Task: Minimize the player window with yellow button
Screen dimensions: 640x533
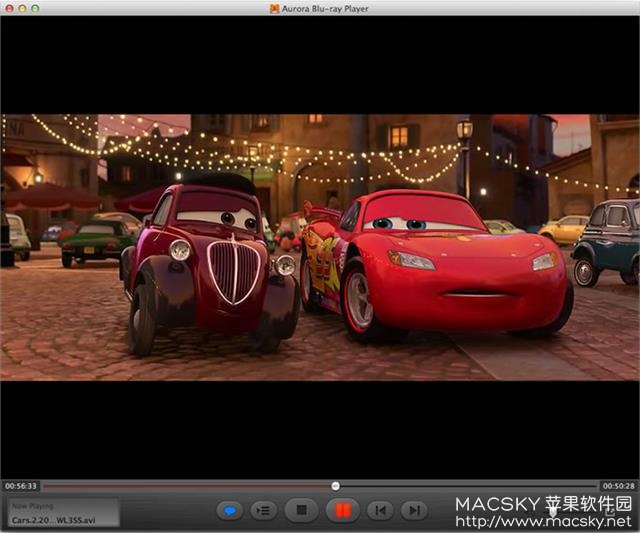Action: [x=22, y=8]
